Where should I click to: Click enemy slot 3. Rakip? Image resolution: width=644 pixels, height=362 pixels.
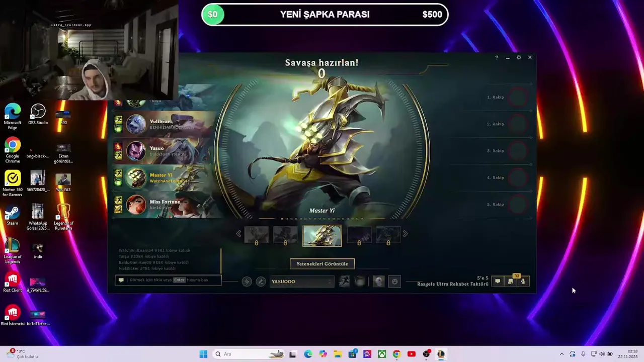click(508, 151)
